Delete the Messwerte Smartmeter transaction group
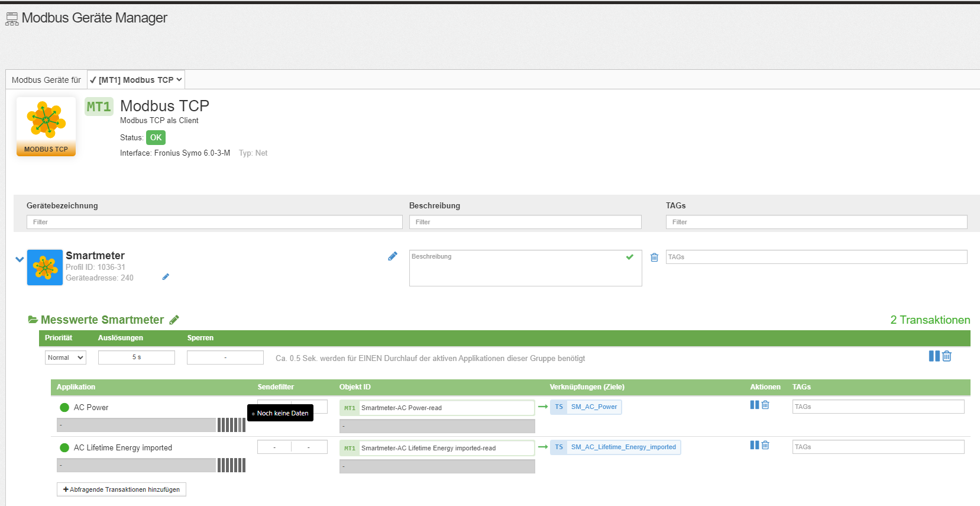Image resolution: width=980 pixels, height=506 pixels. [947, 356]
